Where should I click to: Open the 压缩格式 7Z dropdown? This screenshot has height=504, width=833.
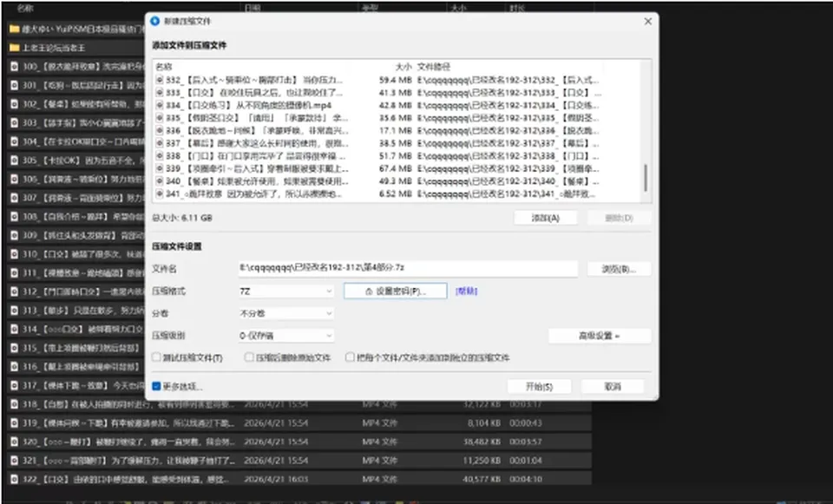click(x=285, y=291)
